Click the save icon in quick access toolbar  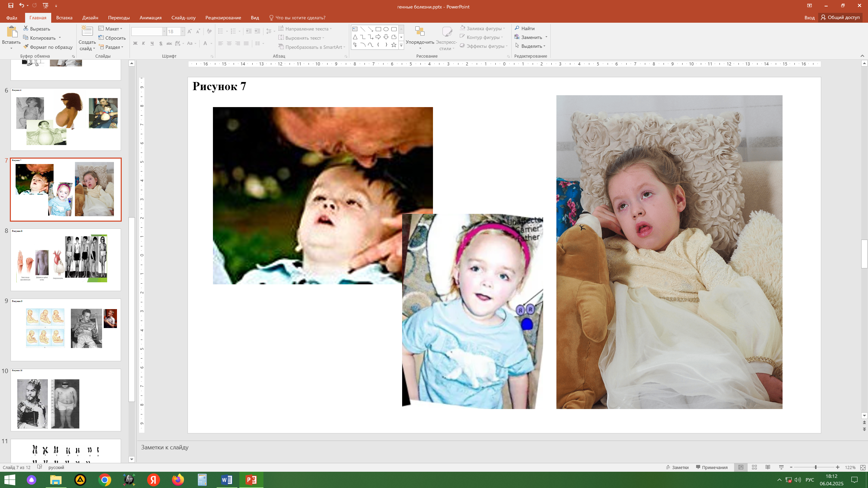[x=11, y=5]
